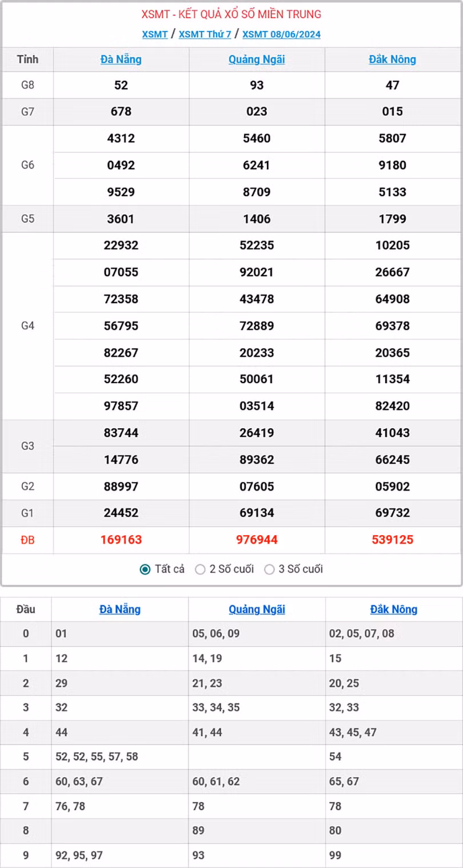Click the Tỉnh header cell
The width and height of the screenshot is (463, 868).
(x=27, y=59)
